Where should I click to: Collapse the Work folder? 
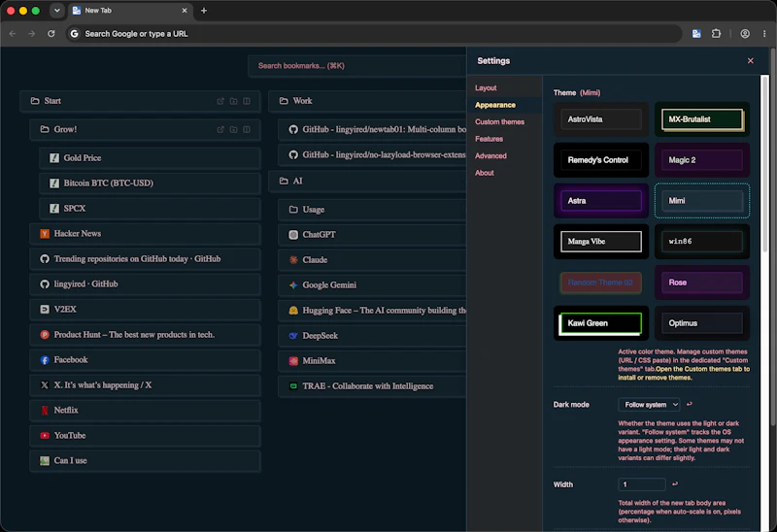click(284, 101)
